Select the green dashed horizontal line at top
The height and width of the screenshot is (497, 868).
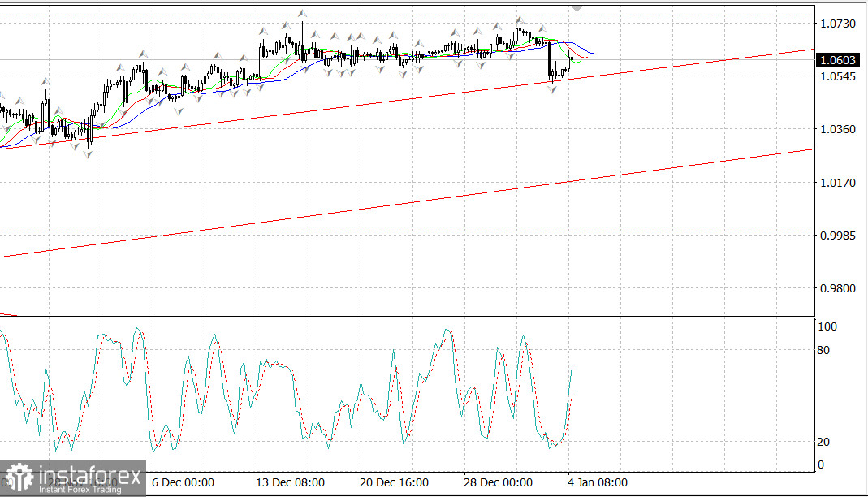tap(406, 15)
